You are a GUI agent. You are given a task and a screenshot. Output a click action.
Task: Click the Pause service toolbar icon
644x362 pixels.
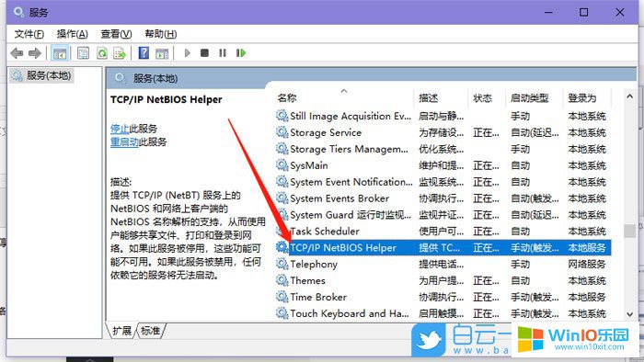click(x=223, y=53)
